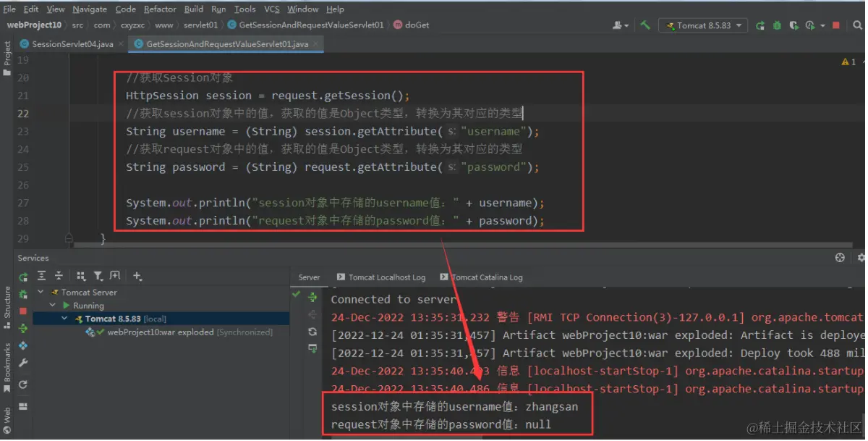
Task: Click the scroll-to-end icon beside the server log
Action: click(312, 348)
